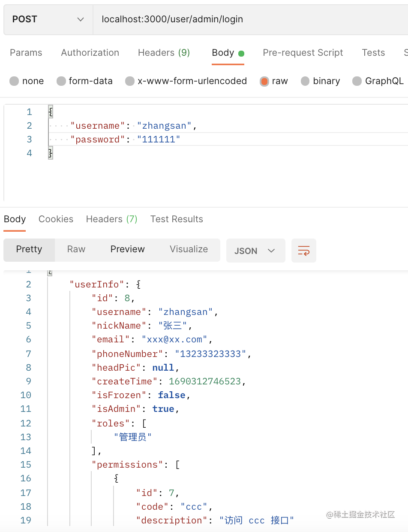Click the wrap lines icon in response toolbar
The width and height of the screenshot is (408, 532).
coord(303,251)
